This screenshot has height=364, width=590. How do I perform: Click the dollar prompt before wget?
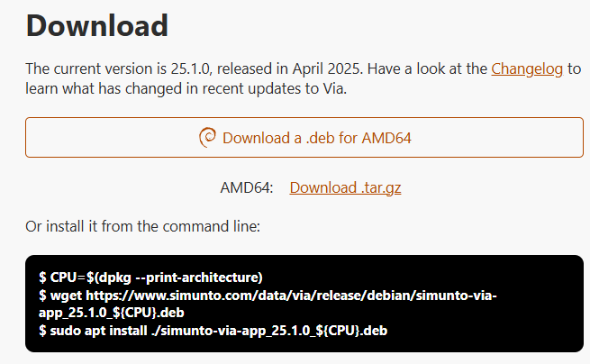(x=42, y=296)
